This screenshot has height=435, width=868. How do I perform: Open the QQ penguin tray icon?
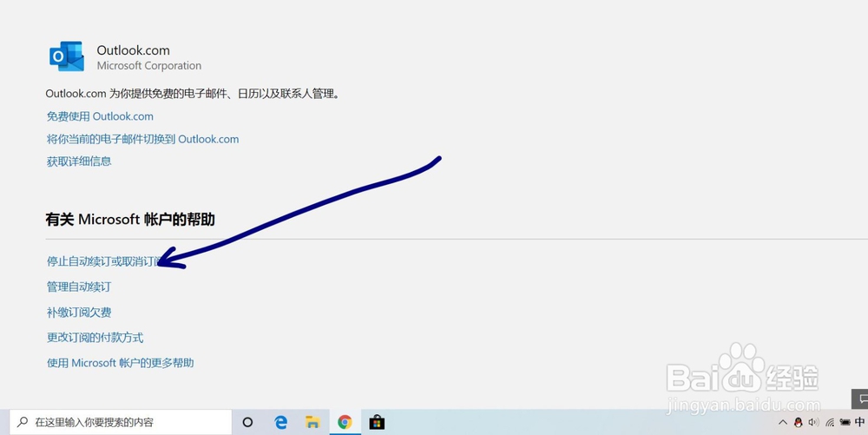[x=798, y=422]
